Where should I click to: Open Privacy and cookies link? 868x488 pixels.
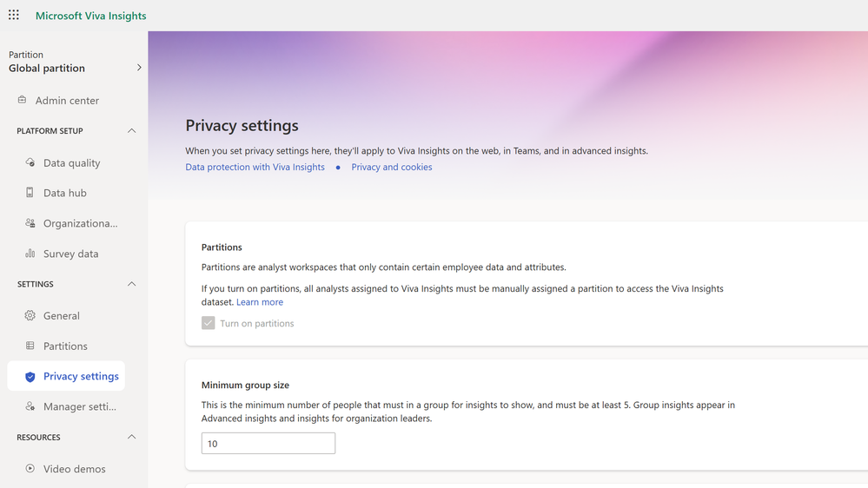click(391, 167)
